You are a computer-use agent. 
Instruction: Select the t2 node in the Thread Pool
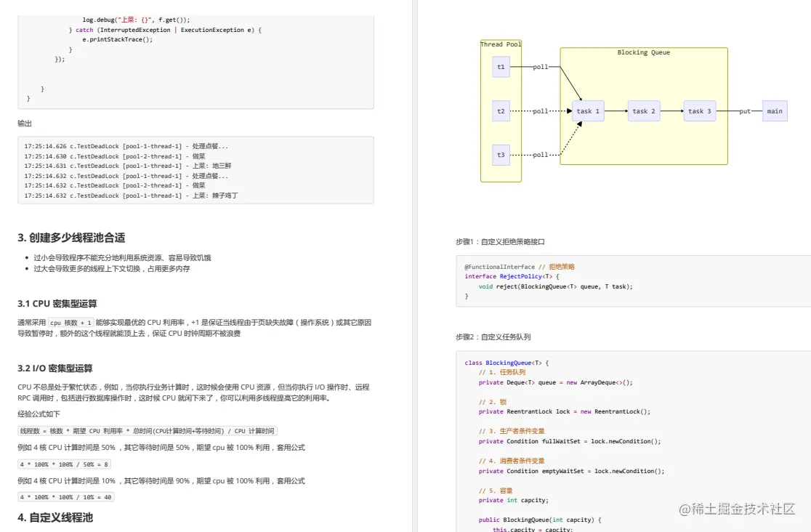pyautogui.click(x=501, y=110)
